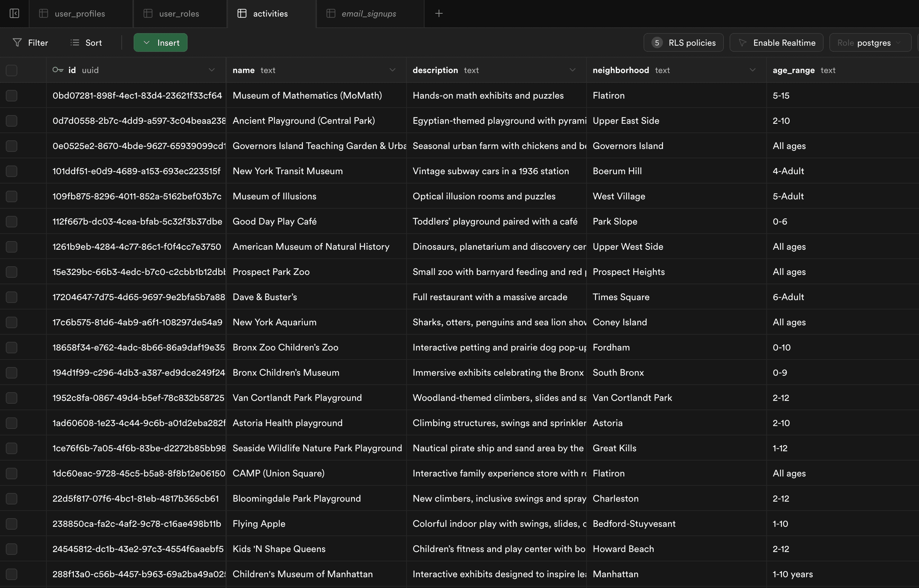The width and height of the screenshot is (919, 588).
Task: Click the Enable Realtime cursor icon
Action: pyautogui.click(x=743, y=43)
